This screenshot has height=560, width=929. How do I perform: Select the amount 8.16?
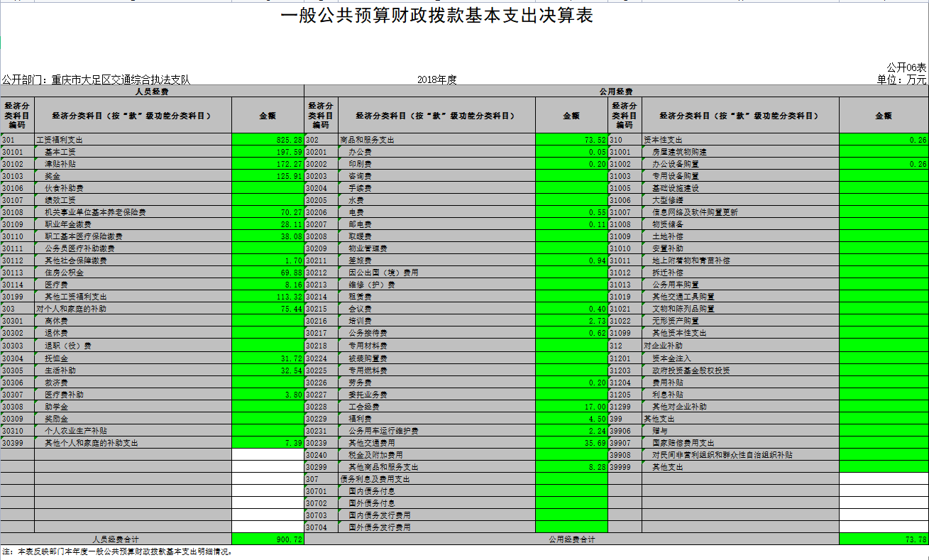coord(268,285)
